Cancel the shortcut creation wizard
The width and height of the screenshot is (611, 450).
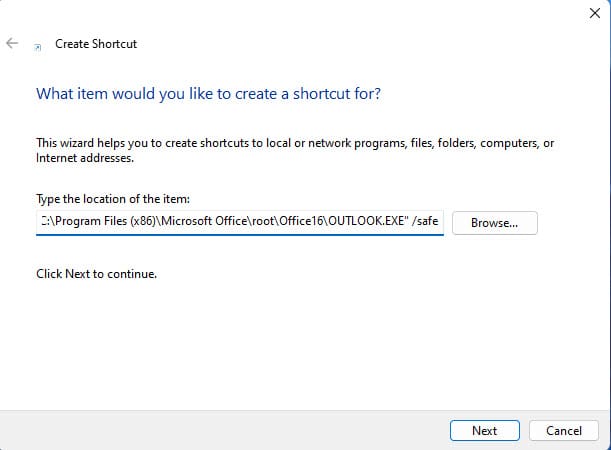563,431
